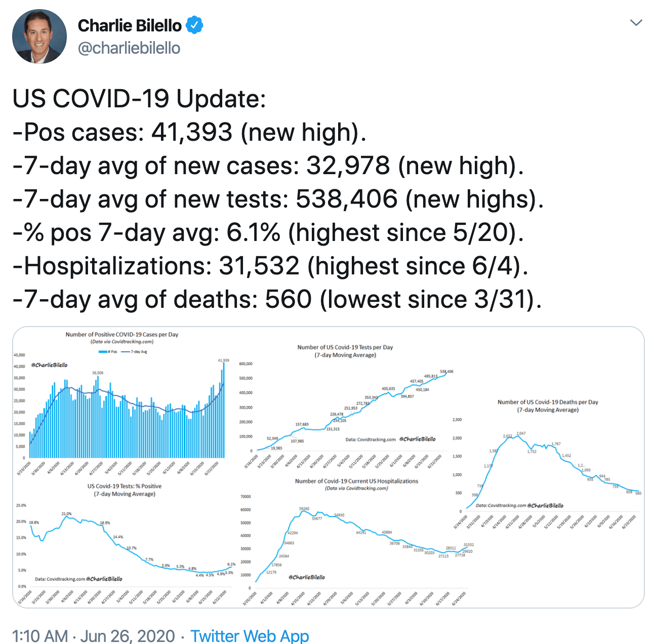The height and width of the screenshot is (644, 654).
Task: Click the 'US COVID-19 Update:' headline text
Action: pyautogui.click(x=139, y=98)
